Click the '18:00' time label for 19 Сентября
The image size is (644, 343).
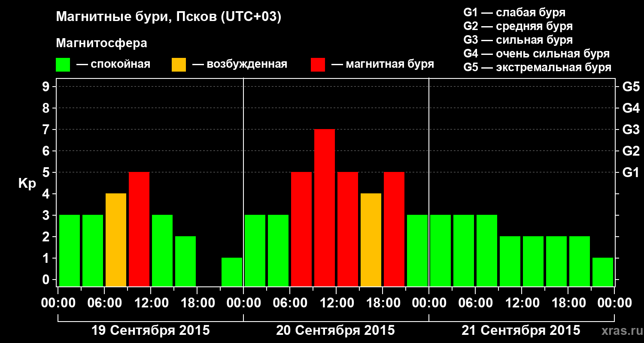[x=197, y=303]
